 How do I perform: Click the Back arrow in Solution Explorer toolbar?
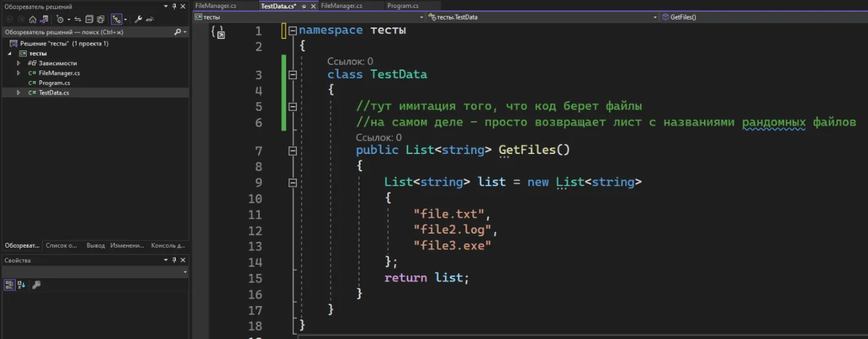10,19
